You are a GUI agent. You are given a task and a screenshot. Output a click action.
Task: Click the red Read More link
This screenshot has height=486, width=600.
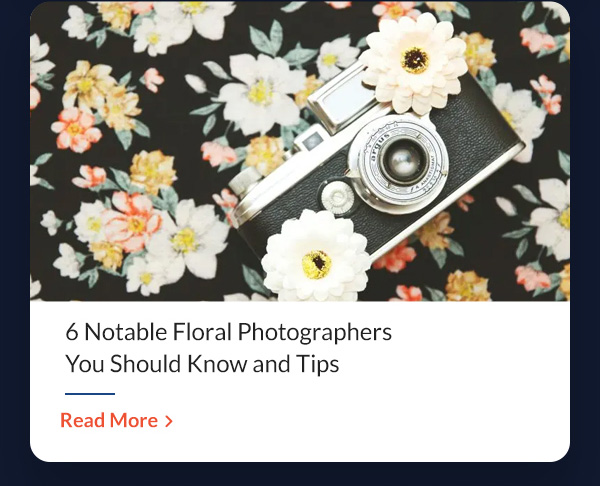coord(116,420)
